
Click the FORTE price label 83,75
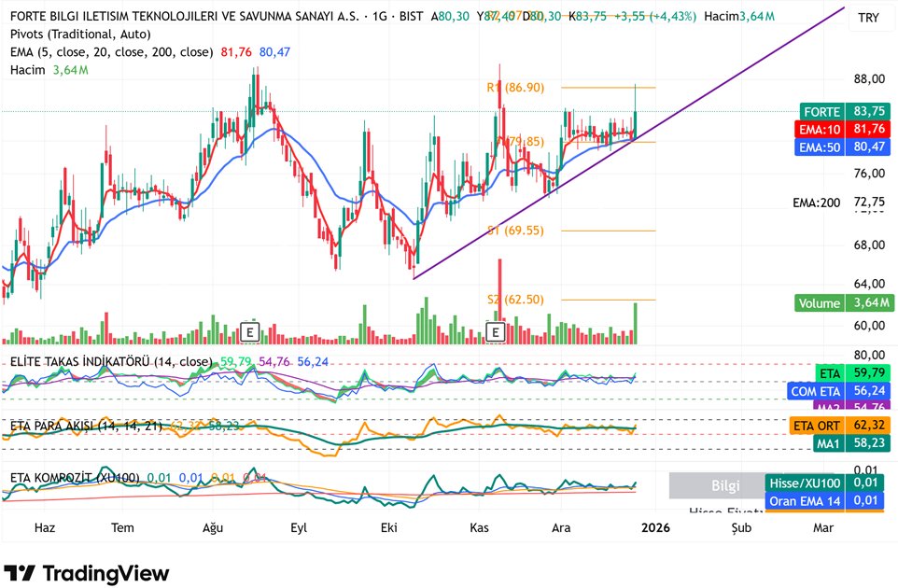(x=846, y=111)
